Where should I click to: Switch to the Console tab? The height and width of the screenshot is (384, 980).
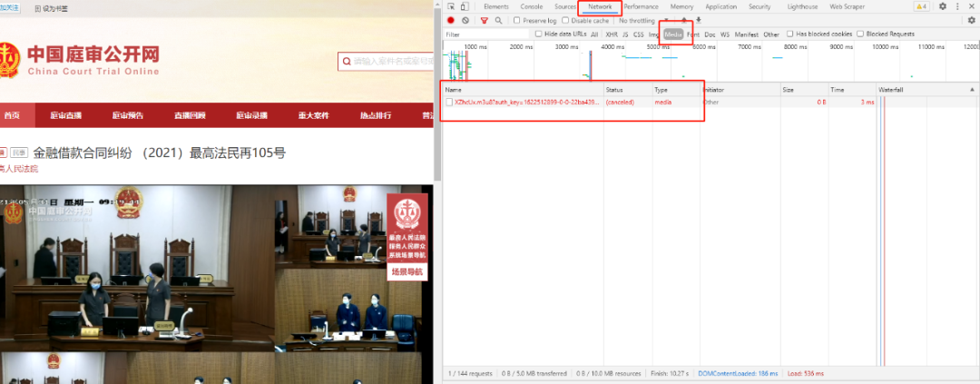pyautogui.click(x=532, y=6)
